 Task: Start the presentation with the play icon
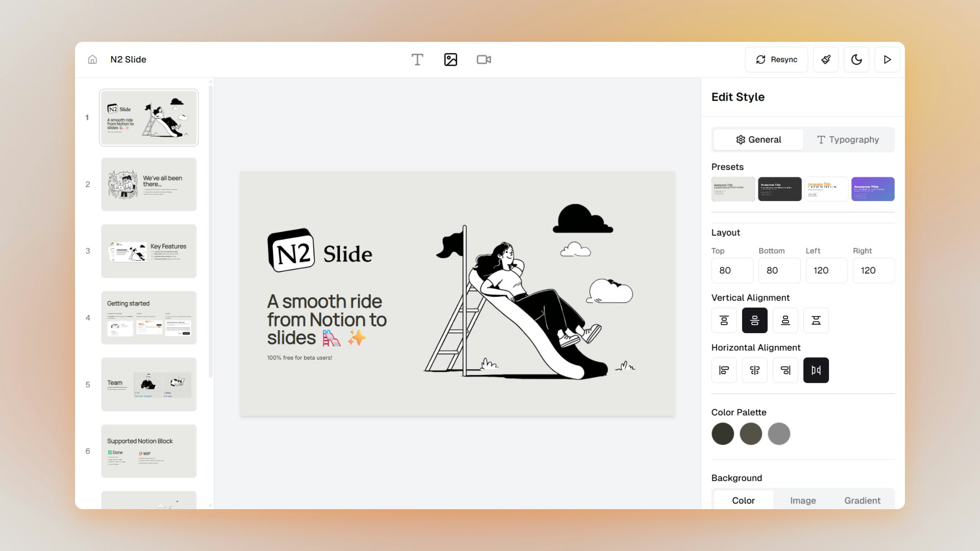coord(887,59)
